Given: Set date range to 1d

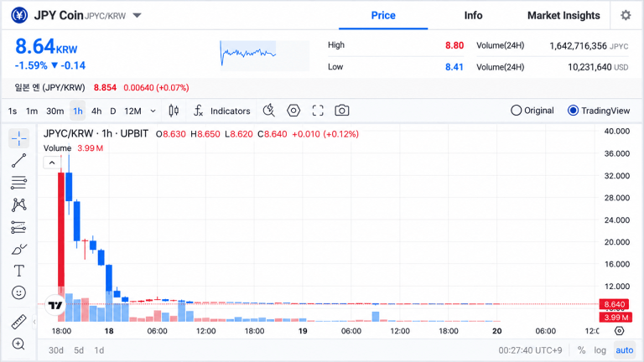Looking at the screenshot, I should coord(99,350).
